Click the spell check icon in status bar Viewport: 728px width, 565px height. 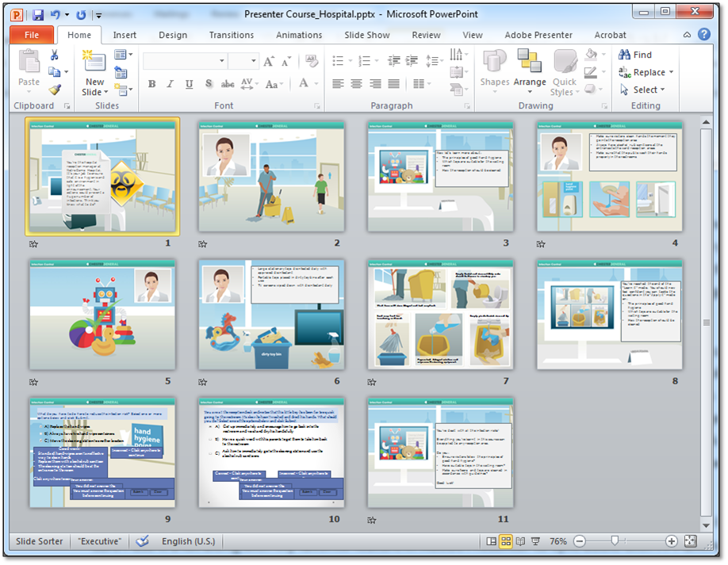pyautogui.click(x=142, y=541)
